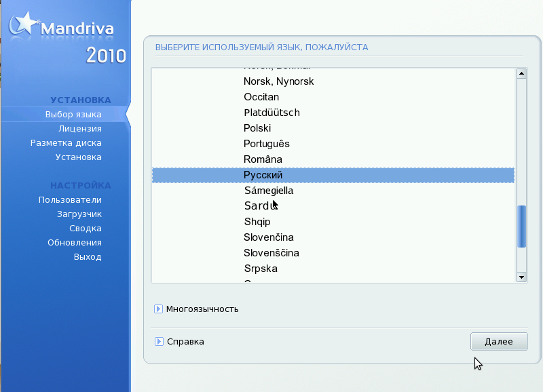Select Sardu in the list
This screenshot has height=392, width=543.
coord(261,206)
